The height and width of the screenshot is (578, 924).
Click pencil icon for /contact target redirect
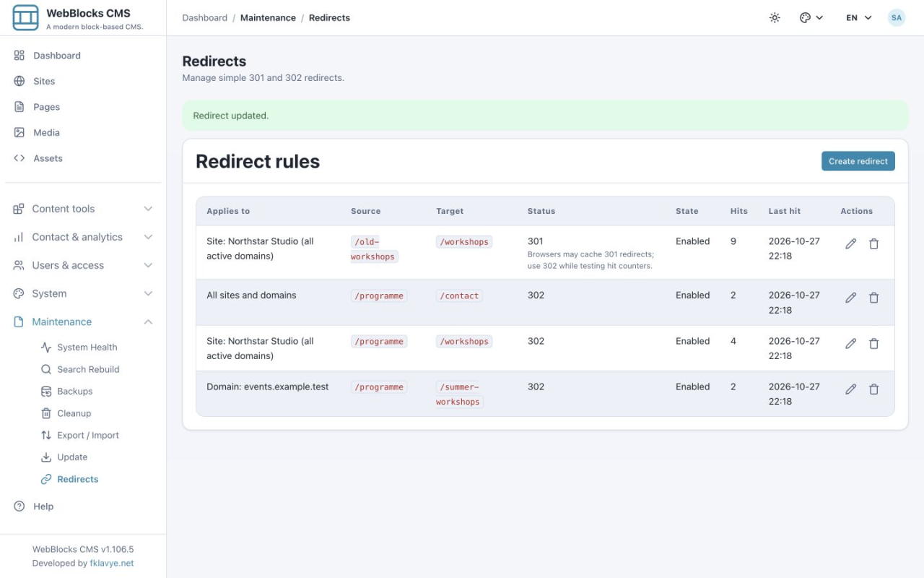click(851, 298)
